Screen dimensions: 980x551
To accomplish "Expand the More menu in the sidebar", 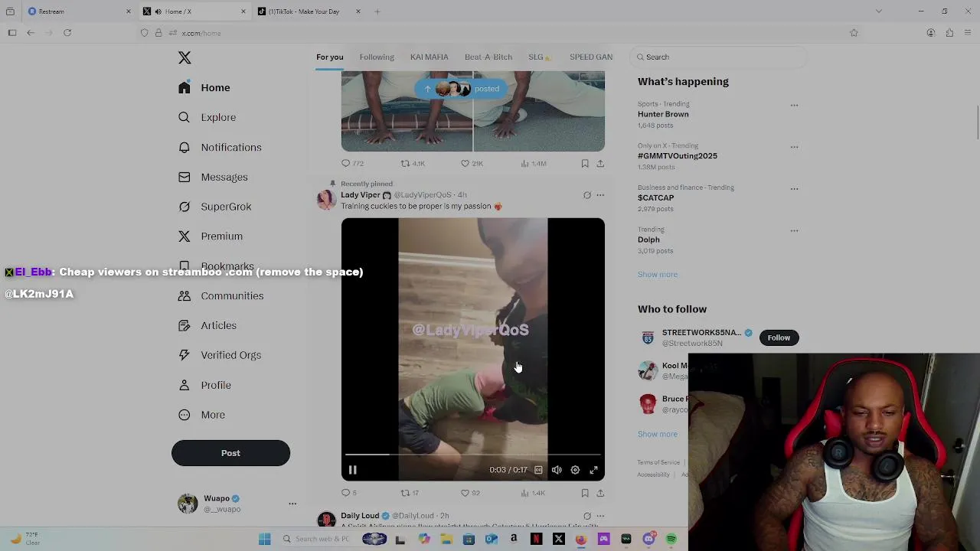I will pos(202,415).
